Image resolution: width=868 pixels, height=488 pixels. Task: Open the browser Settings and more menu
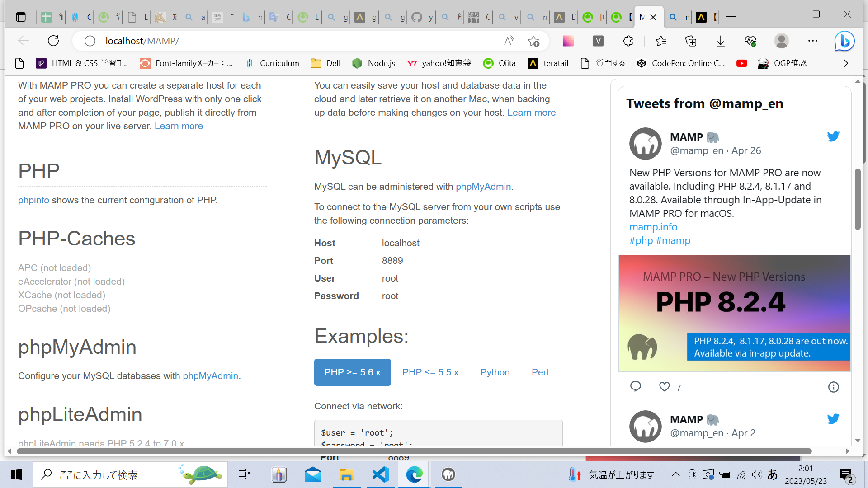coord(812,41)
